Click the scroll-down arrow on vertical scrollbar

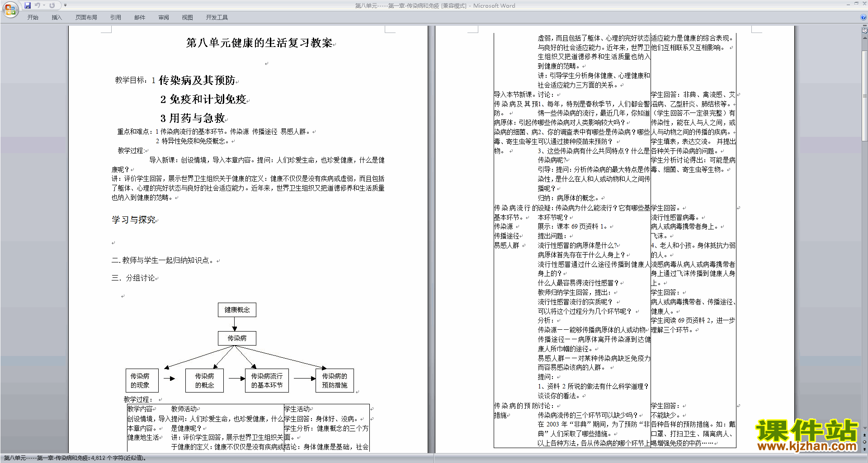click(x=865, y=427)
